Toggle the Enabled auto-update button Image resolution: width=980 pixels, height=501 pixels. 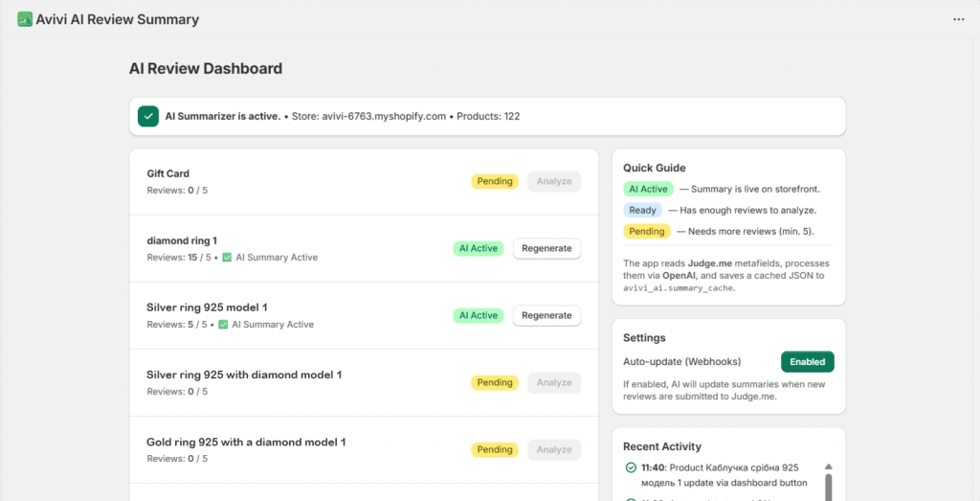coord(808,361)
